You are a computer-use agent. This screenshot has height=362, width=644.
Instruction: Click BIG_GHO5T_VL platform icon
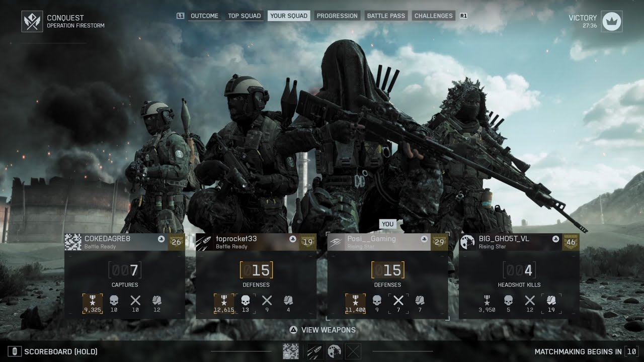click(x=555, y=239)
